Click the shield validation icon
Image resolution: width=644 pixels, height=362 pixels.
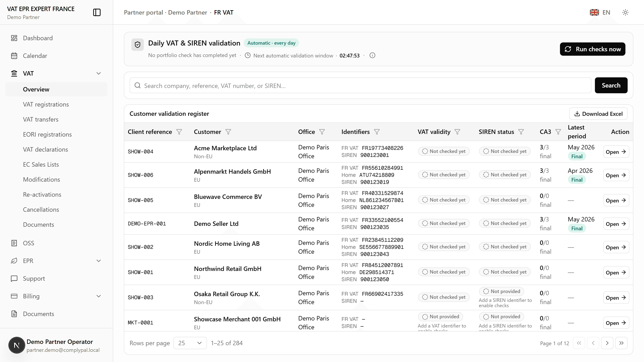(138, 45)
